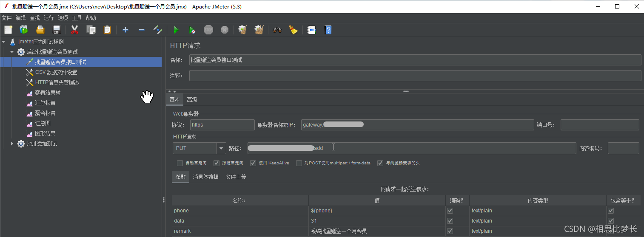Open the Function Helper dialog icon
This screenshot has height=237, width=644.
(x=311, y=30)
